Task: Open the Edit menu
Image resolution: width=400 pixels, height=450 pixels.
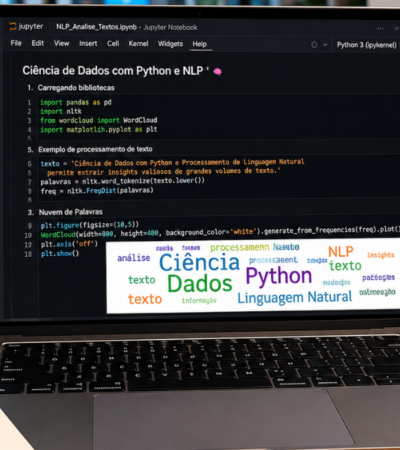Action: [x=38, y=43]
